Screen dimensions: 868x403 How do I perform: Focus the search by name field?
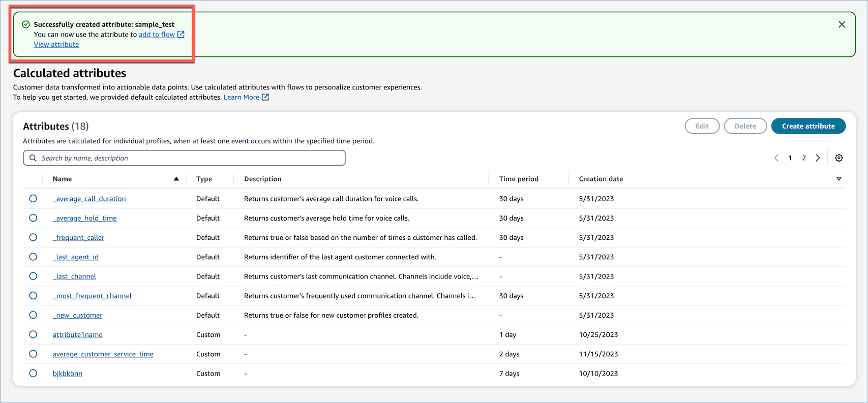[184, 158]
